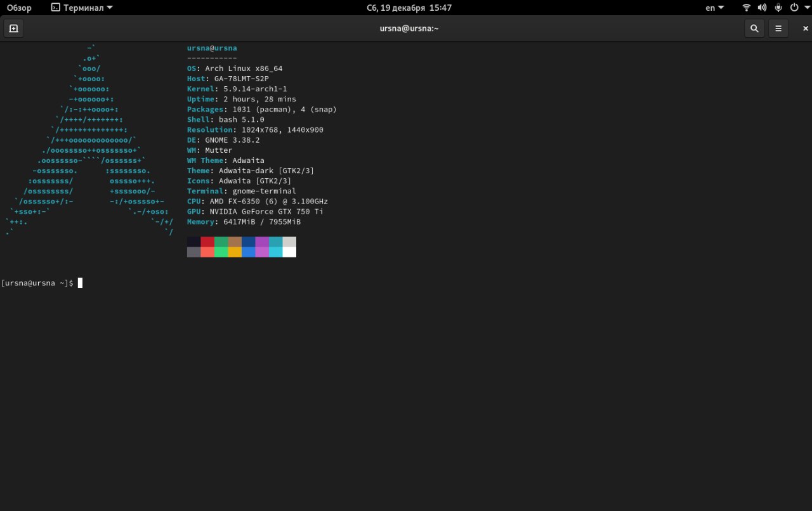
Task: Close the terminal window
Action: pyautogui.click(x=806, y=29)
